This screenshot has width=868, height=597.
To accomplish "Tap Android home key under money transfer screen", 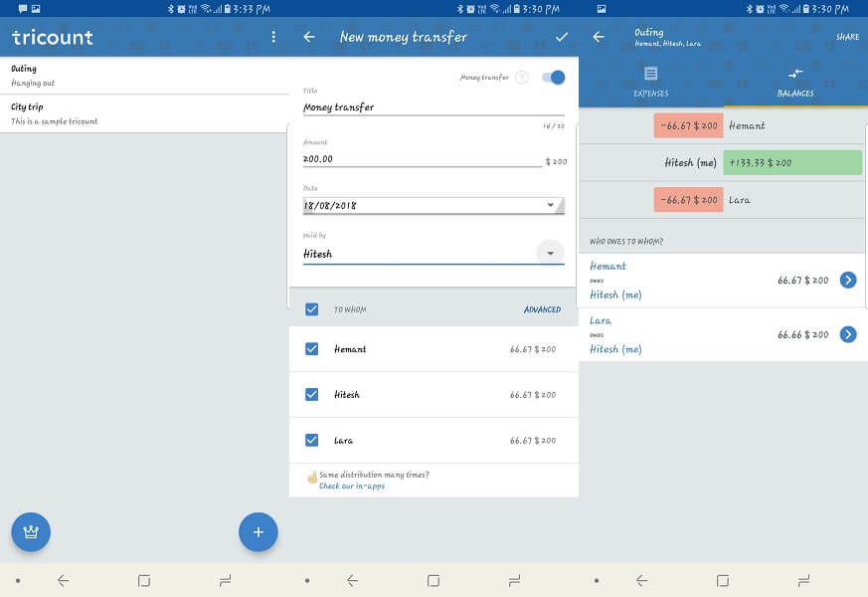I will tap(434, 580).
